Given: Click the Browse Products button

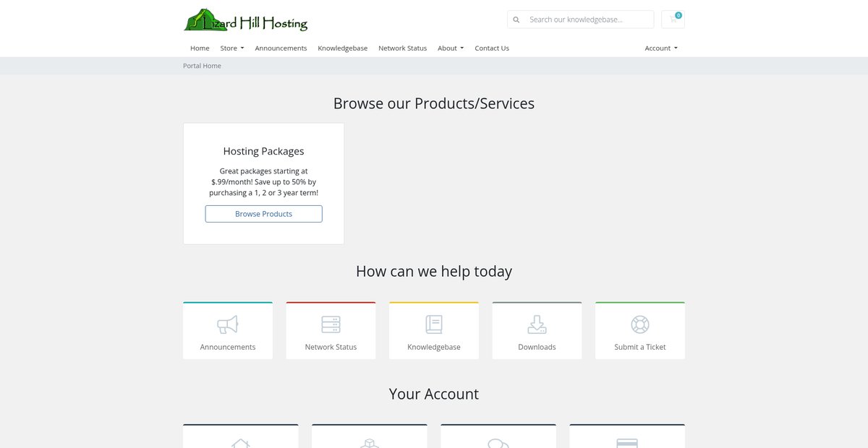Looking at the screenshot, I should coord(263,214).
